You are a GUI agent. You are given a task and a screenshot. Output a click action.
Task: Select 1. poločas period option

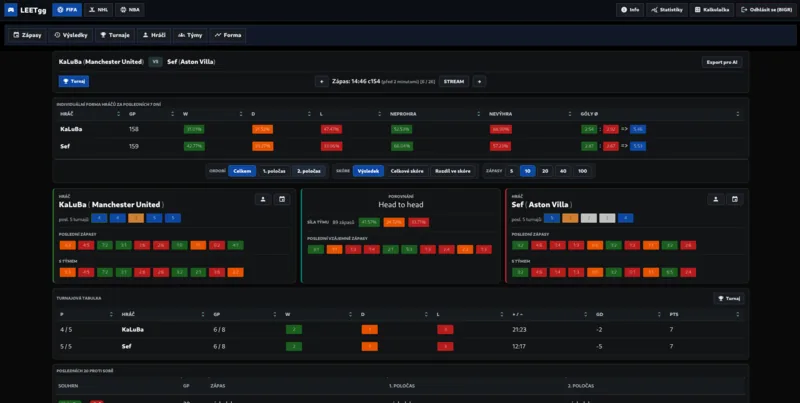[274, 171]
